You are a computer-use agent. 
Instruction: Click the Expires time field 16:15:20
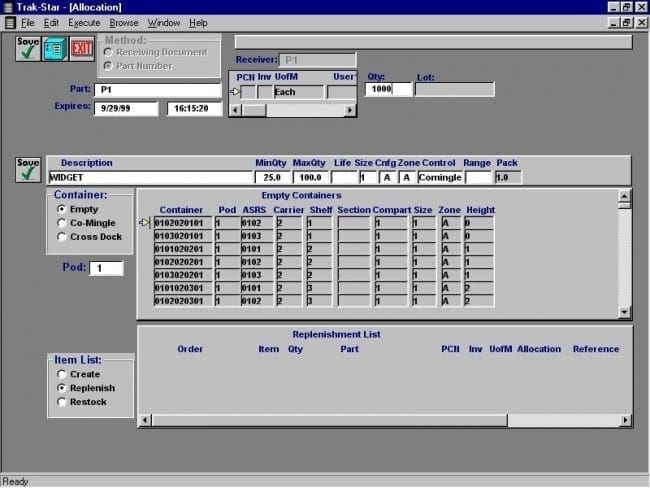pyautogui.click(x=194, y=109)
